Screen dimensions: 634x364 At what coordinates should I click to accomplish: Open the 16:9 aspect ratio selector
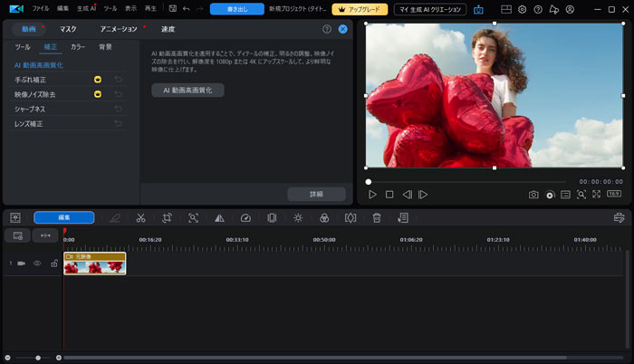pos(614,194)
